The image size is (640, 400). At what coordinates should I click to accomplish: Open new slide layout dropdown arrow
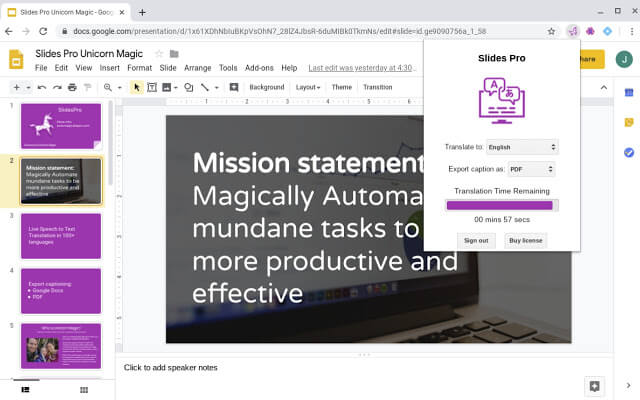click(28, 87)
